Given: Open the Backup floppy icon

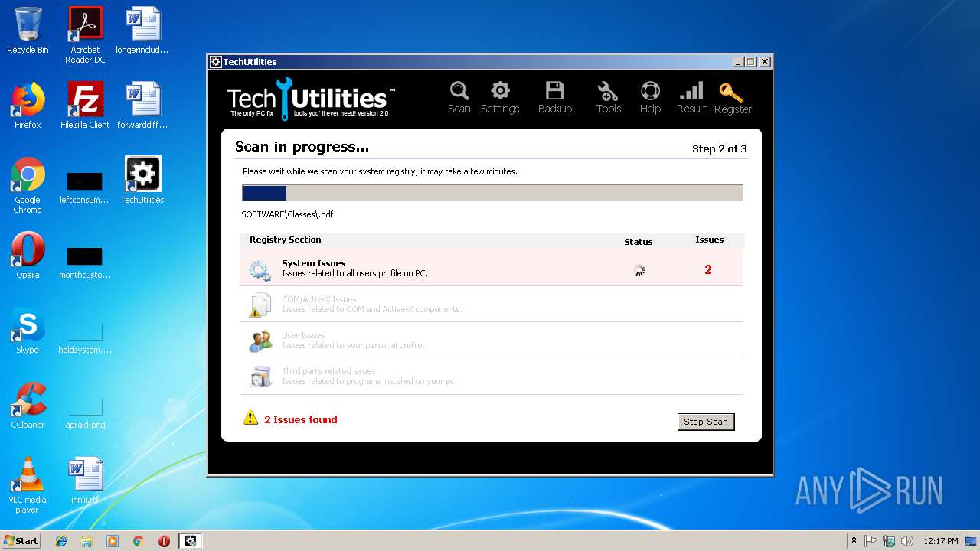Looking at the screenshot, I should (x=554, y=97).
